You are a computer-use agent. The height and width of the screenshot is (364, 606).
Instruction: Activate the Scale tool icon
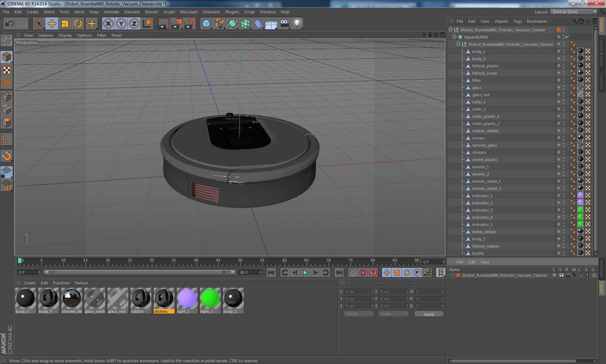65,24
